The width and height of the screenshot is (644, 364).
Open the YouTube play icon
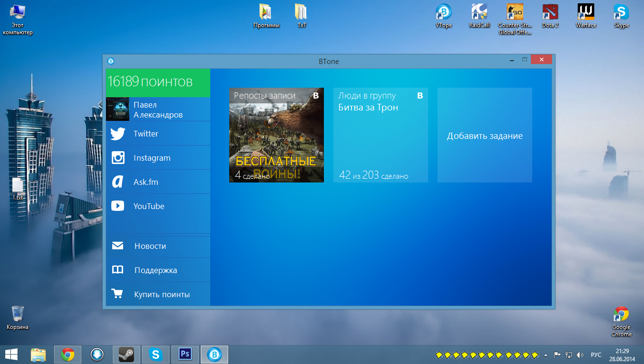coord(117,206)
